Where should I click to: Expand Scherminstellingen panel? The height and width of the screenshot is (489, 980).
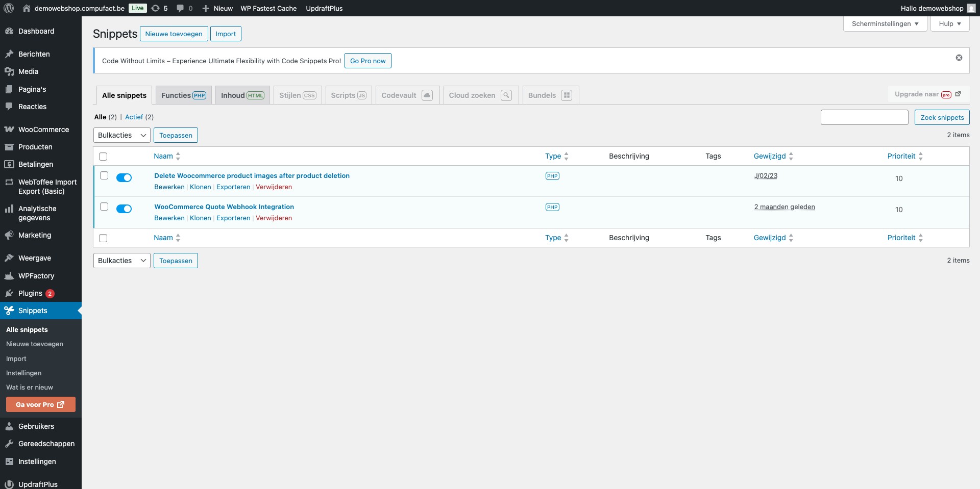[x=885, y=24]
